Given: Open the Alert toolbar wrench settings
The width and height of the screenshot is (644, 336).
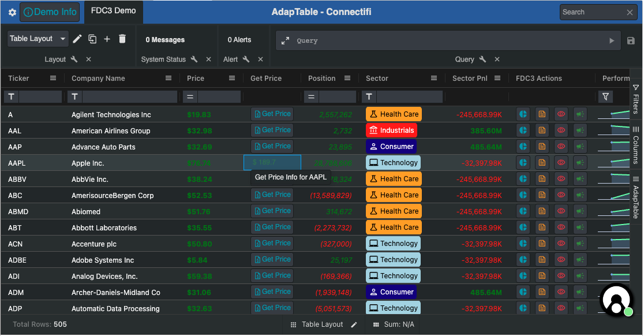Looking at the screenshot, I should click(x=246, y=59).
